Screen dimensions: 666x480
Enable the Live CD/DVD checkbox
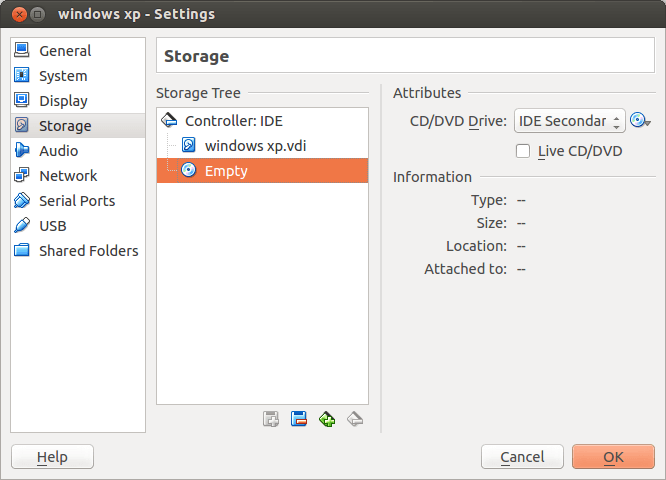click(x=522, y=151)
